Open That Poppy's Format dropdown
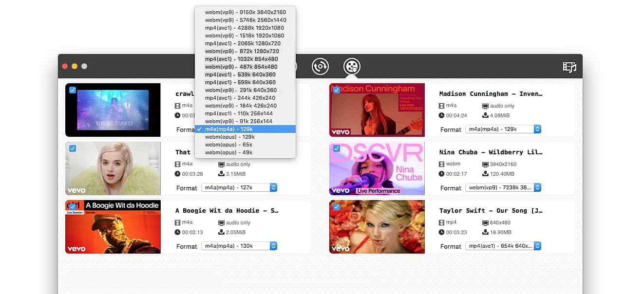Screen dimensions: 644x294 [x=239, y=187]
